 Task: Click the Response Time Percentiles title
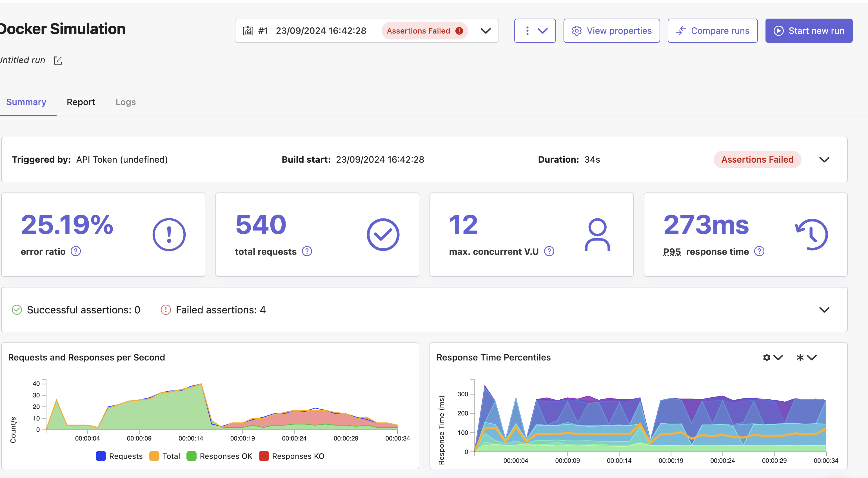pyautogui.click(x=494, y=357)
